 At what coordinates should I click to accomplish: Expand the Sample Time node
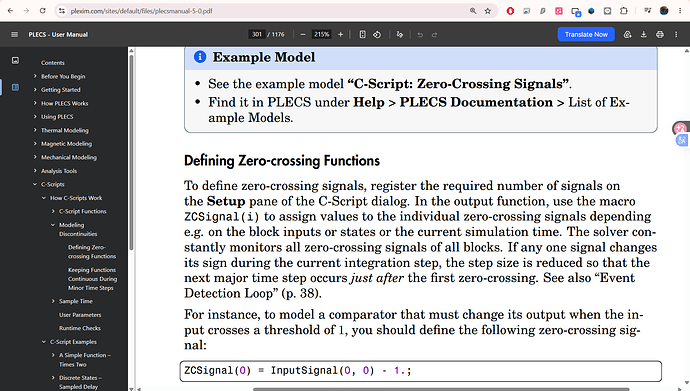(x=53, y=301)
